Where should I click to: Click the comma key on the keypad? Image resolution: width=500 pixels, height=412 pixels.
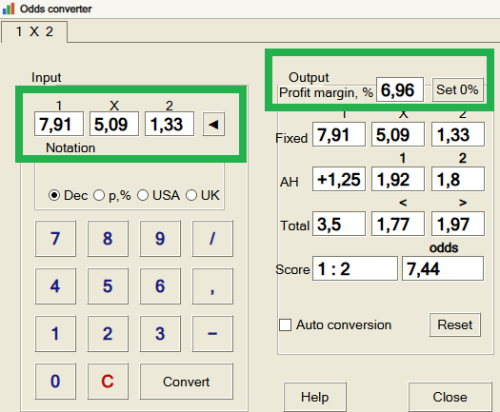(212, 286)
